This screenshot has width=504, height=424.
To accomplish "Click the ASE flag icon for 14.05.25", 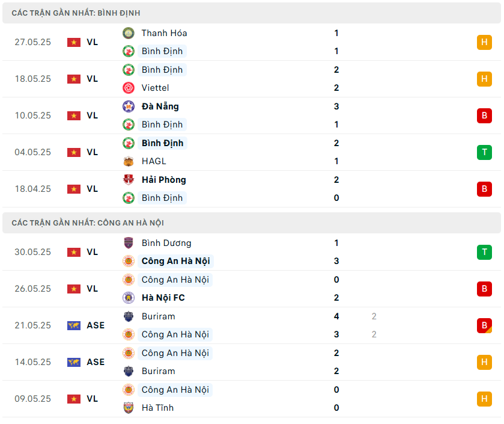I will [74, 362].
